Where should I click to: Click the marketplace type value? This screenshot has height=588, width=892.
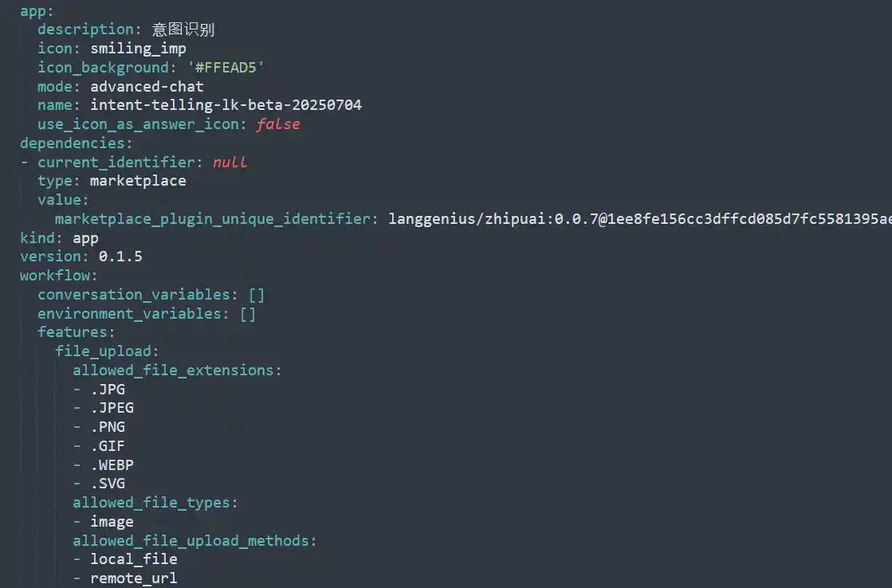click(138, 181)
